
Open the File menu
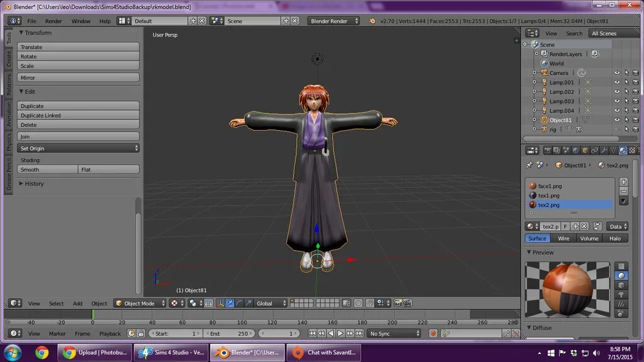pyautogui.click(x=31, y=21)
